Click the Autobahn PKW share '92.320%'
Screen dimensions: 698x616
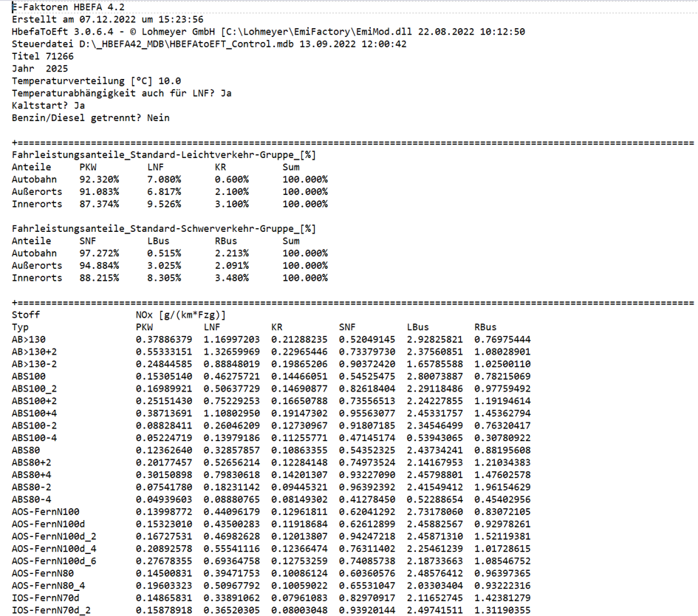[x=99, y=179]
